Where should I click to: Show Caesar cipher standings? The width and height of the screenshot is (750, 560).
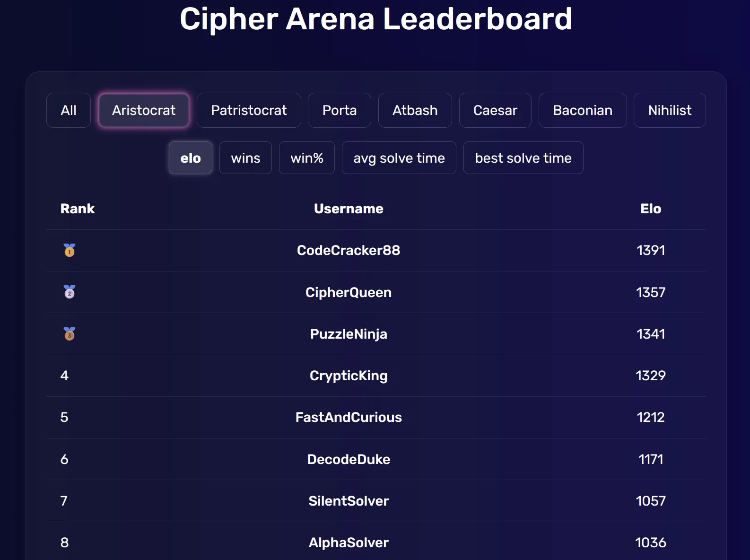495,110
